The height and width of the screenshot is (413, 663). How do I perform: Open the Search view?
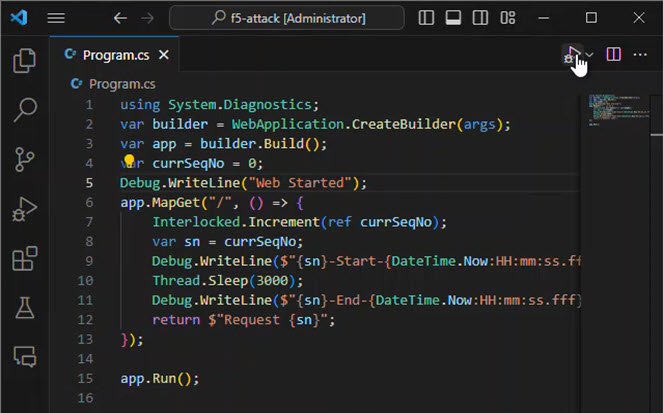coord(24,109)
